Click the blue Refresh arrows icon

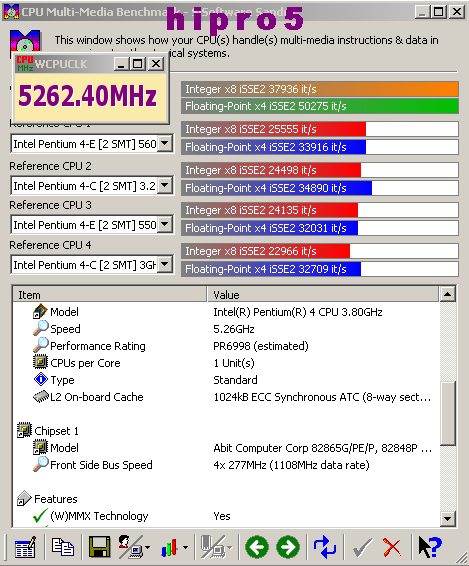(x=324, y=547)
